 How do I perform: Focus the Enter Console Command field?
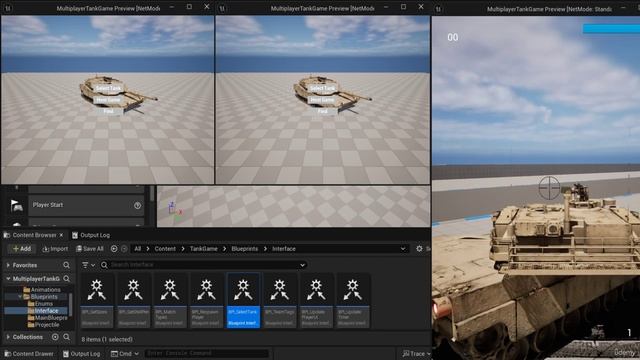[x=207, y=353]
